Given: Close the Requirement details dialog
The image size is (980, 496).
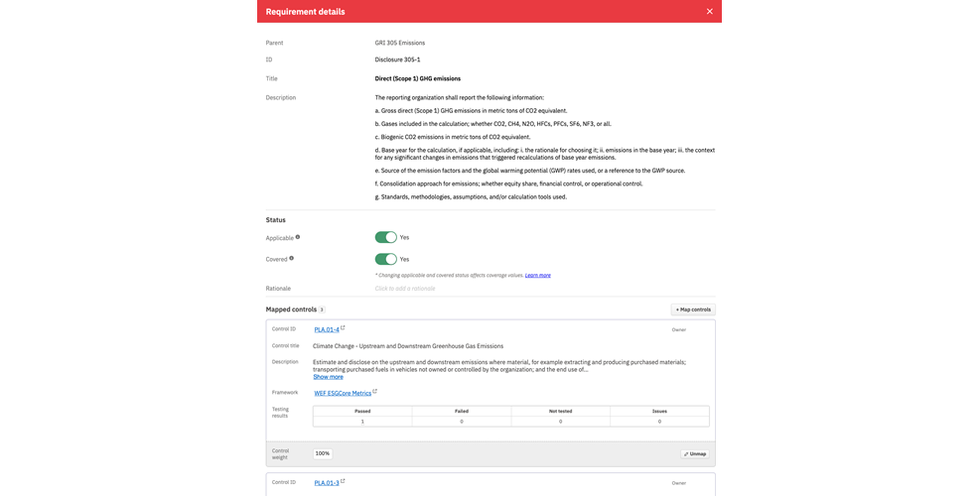Looking at the screenshot, I should click(709, 11).
